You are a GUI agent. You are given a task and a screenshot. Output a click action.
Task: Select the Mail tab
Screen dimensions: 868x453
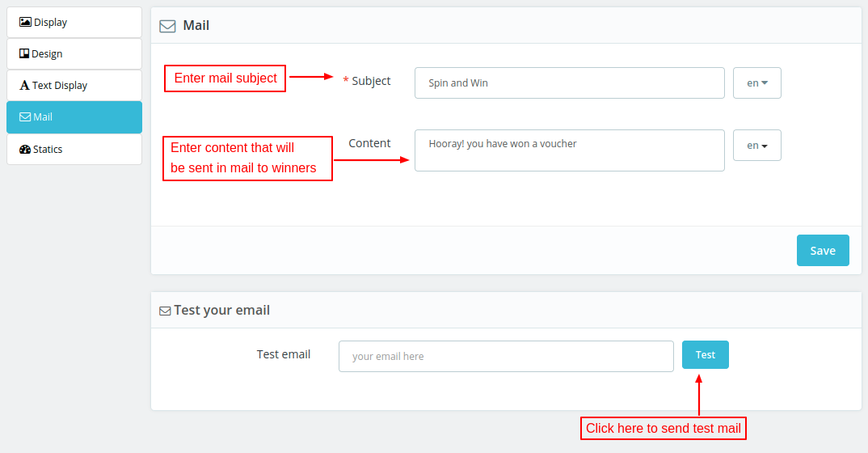pos(74,117)
